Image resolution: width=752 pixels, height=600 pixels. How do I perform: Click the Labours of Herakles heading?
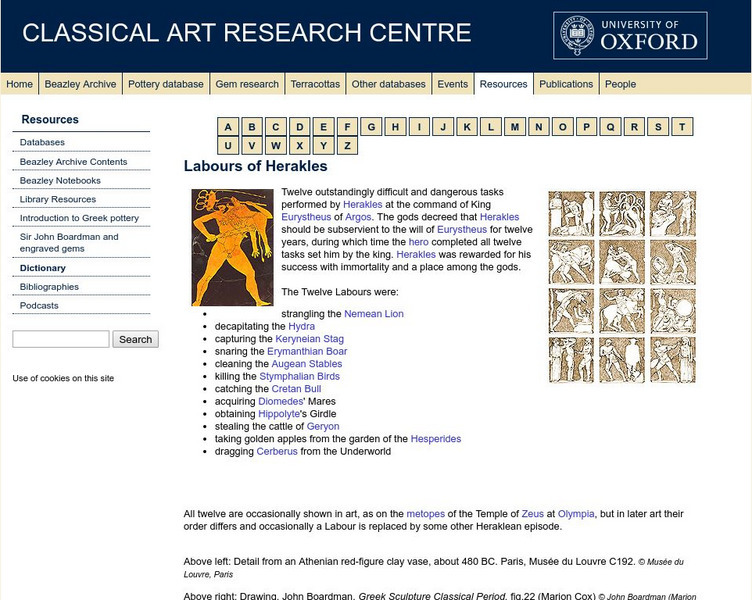tap(255, 166)
